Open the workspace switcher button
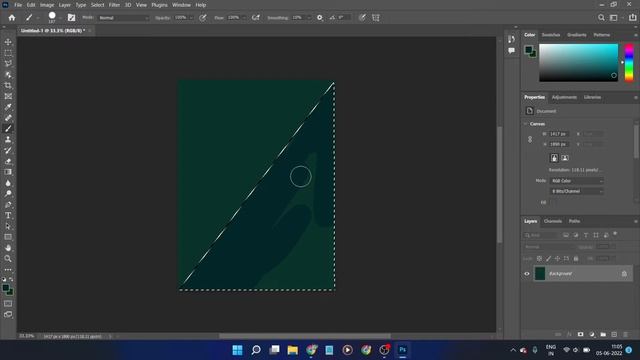Image resolution: width=640 pixels, height=360 pixels. [x=613, y=18]
